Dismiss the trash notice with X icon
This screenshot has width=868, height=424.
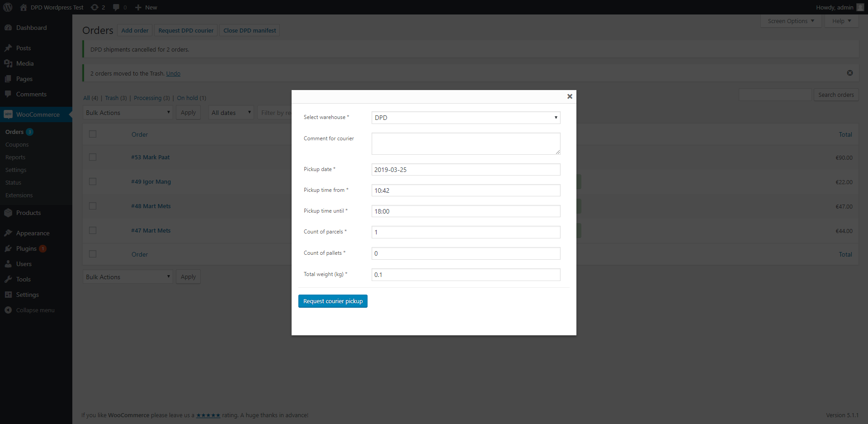click(850, 73)
